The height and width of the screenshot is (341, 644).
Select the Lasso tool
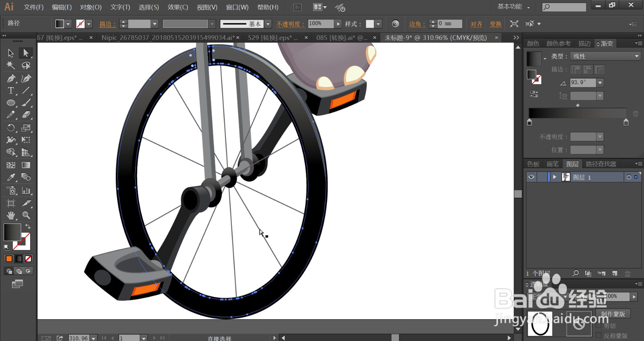pyautogui.click(x=26, y=65)
